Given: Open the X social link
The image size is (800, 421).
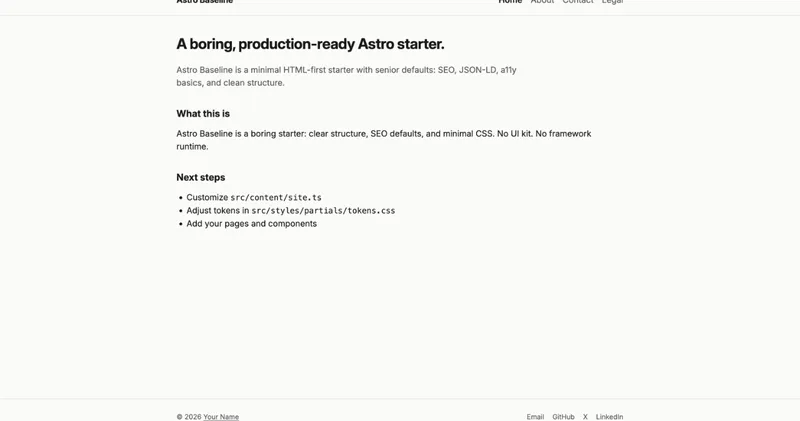Looking at the screenshot, I should (x=585, y=417).
